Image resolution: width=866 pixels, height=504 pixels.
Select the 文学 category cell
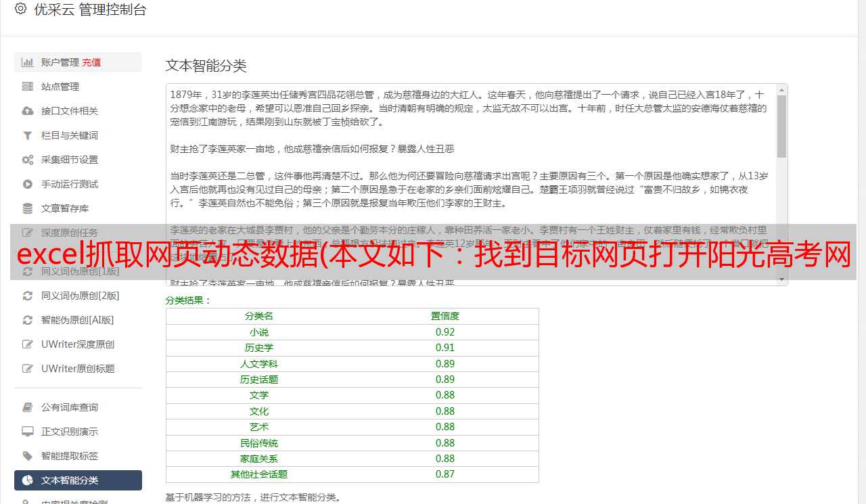click(x=259, y=395)
